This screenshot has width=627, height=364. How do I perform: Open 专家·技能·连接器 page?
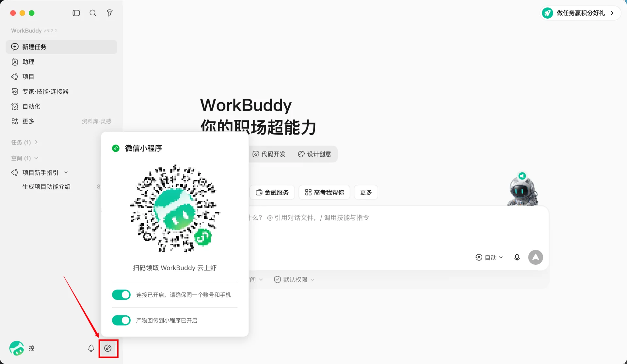tap(61, 91)
